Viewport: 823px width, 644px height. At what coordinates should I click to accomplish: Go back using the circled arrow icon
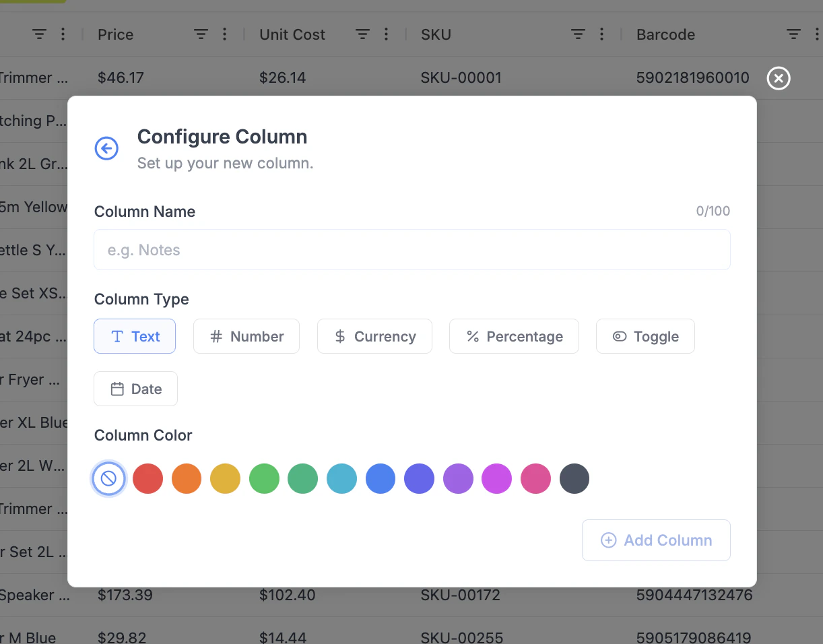[x=106, y=148]
